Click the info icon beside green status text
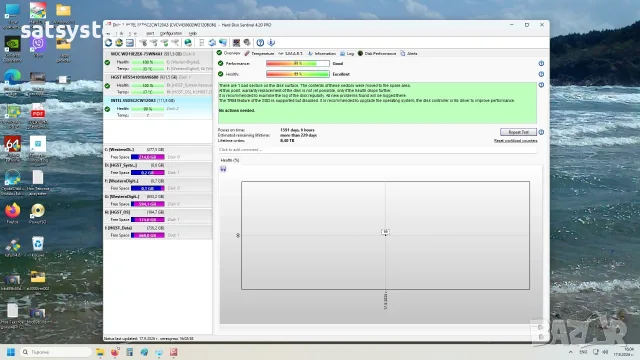This screenshot has width=640, height=360. click(x=541, y=85)
